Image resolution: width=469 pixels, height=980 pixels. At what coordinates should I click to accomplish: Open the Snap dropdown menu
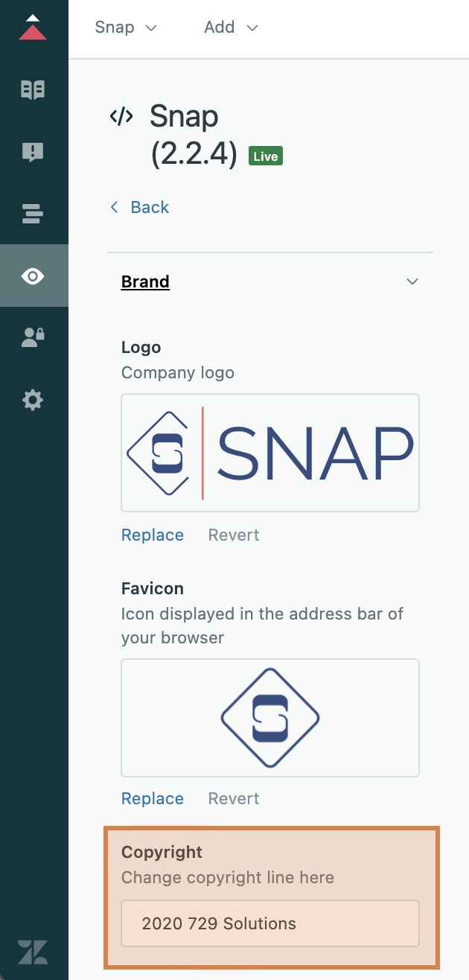pos(126,28)
